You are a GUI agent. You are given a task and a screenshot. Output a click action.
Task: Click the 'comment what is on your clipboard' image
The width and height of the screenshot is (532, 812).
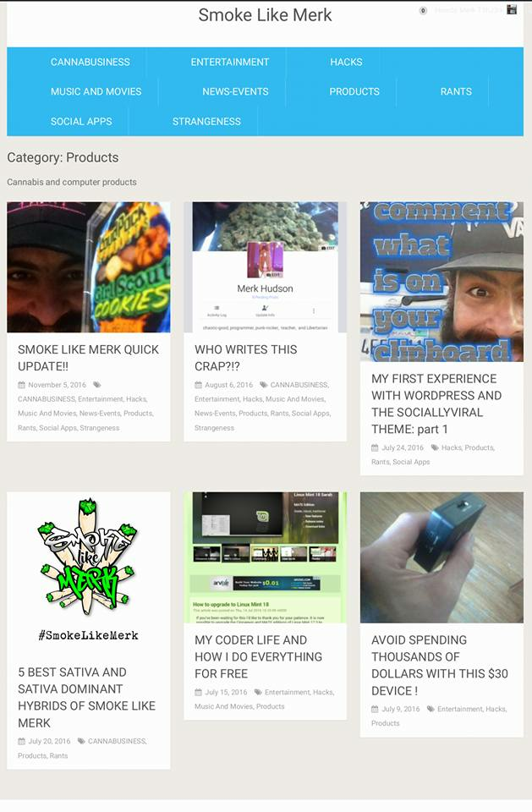point(442,282)
